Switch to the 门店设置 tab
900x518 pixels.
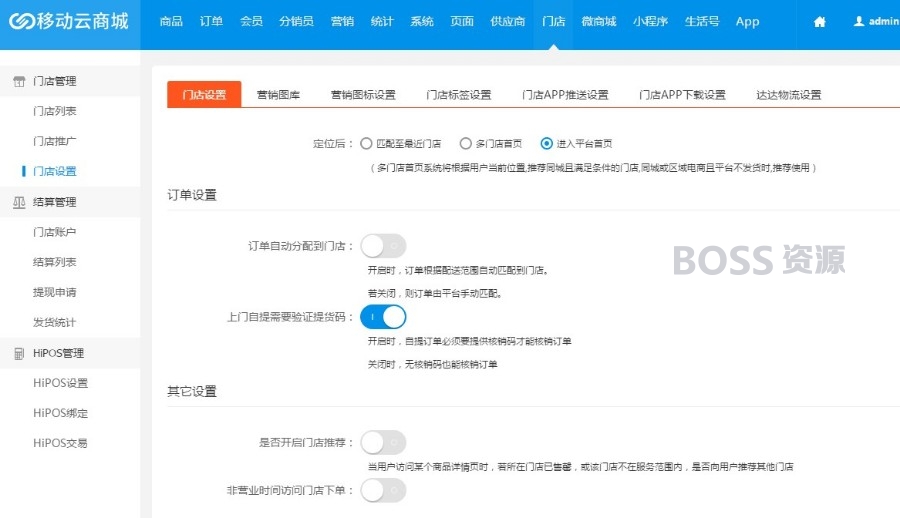(204, 94)
